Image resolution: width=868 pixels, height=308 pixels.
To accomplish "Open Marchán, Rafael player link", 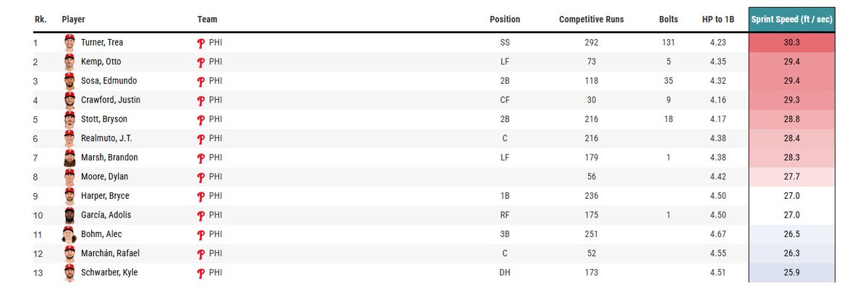I will [x=110, y=253].
